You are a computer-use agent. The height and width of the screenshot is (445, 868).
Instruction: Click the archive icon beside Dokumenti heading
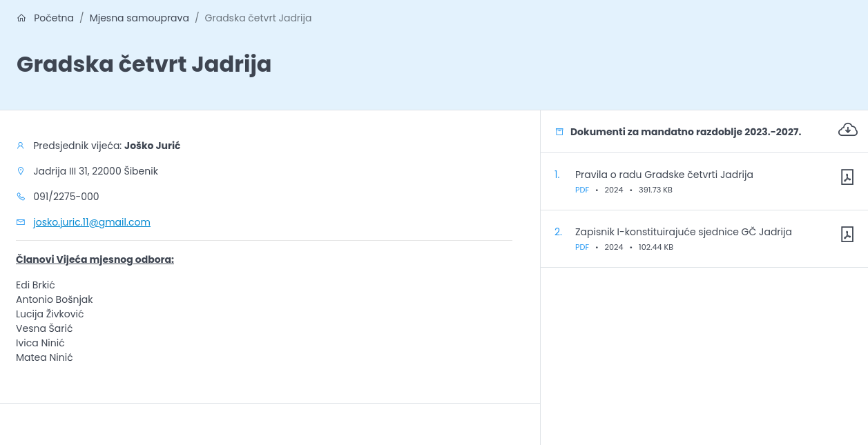tap(559, 132)
